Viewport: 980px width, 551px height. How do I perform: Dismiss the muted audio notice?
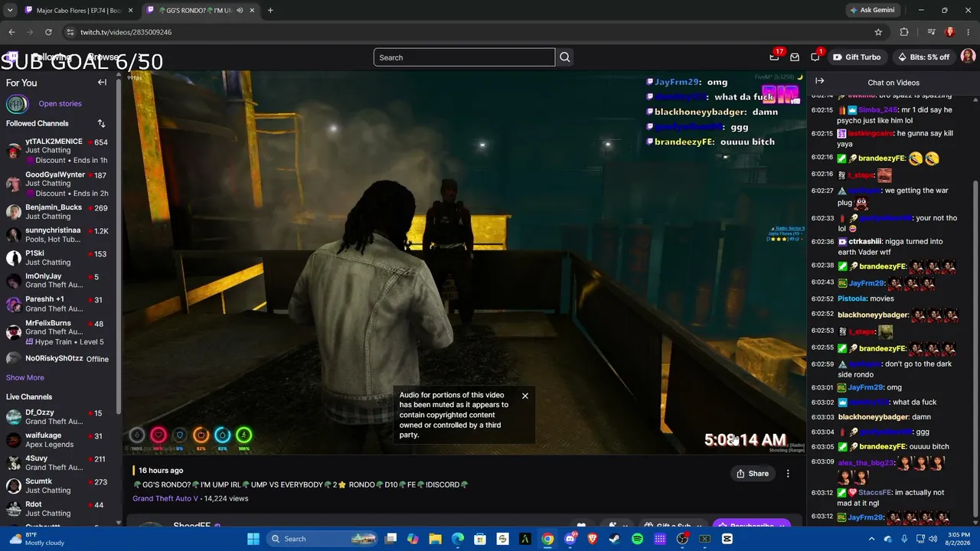pos(525,396)
